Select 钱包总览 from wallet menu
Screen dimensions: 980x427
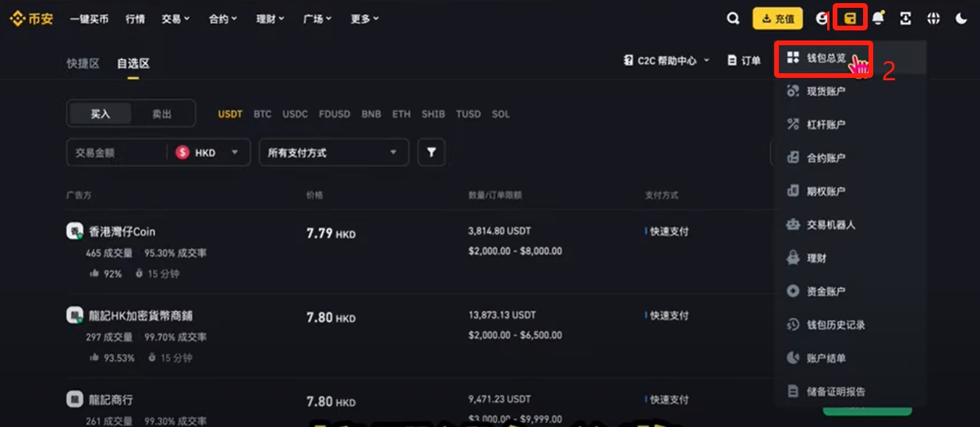pyautogui.click(x=825, y=58)
